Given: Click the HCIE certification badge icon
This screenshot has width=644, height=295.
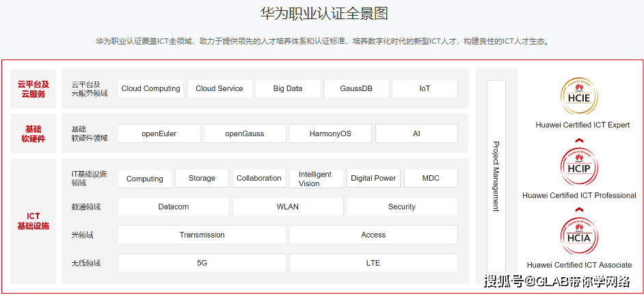Looking at the screenshot, I should click(x=579, y=97).
